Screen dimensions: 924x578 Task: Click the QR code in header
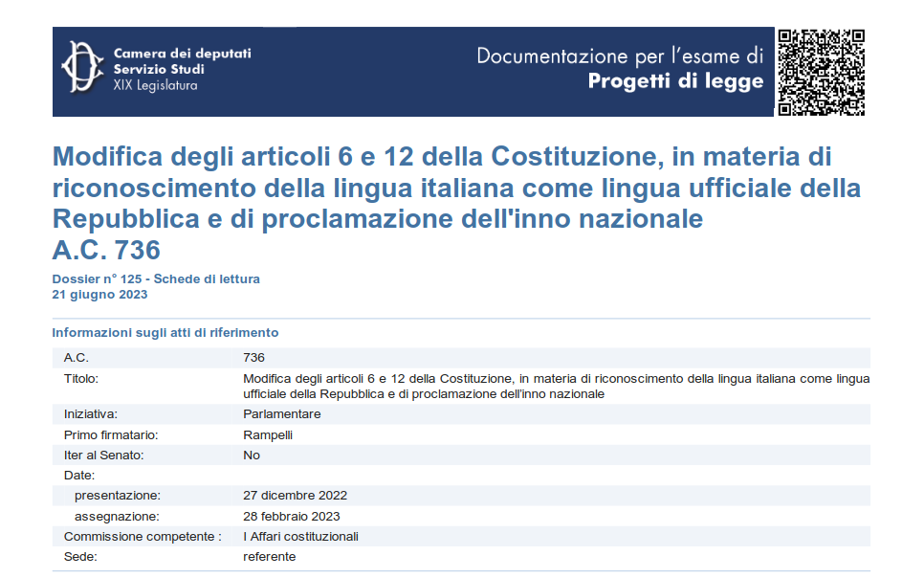(821, 73)
